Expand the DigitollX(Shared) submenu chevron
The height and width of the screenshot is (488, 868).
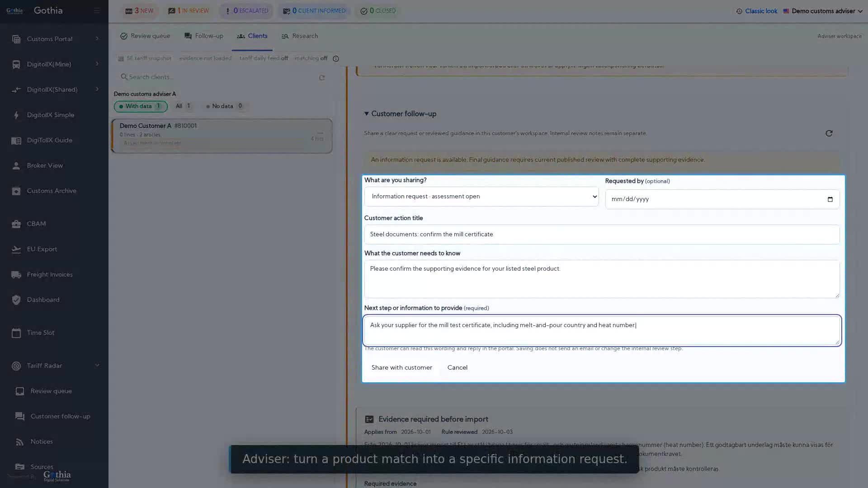(x=97, y=89)
